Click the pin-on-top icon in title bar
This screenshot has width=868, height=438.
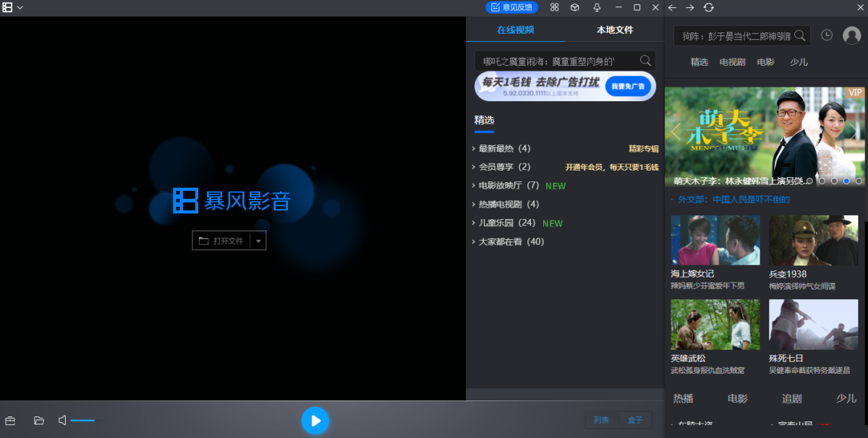coord(597,7)
